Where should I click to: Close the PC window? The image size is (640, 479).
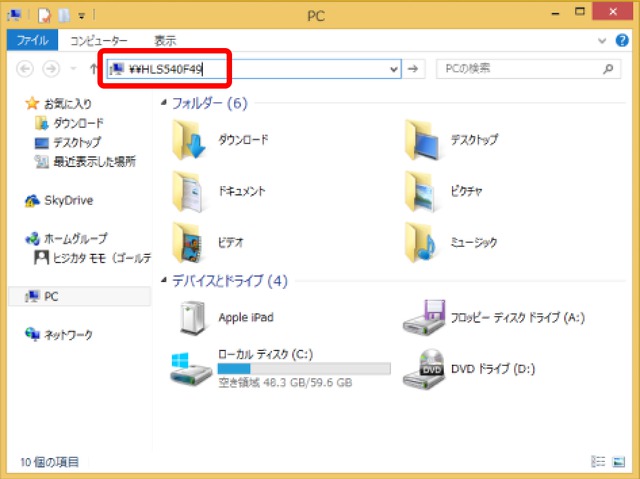point(613,12)
